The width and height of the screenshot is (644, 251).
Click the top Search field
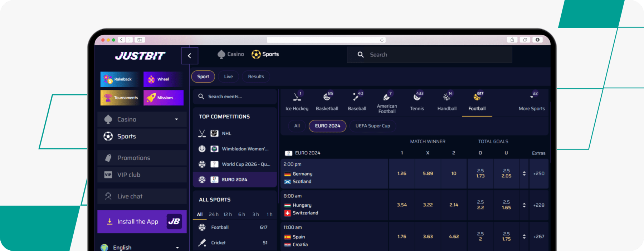[x=429, y=55]
